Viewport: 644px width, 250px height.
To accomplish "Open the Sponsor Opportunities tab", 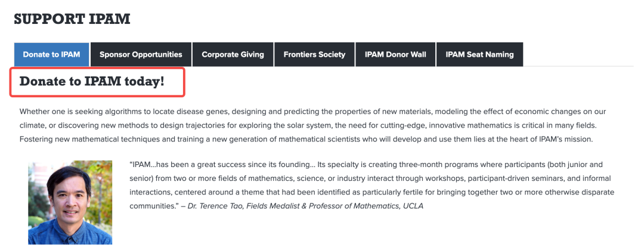I will (141, 54).
